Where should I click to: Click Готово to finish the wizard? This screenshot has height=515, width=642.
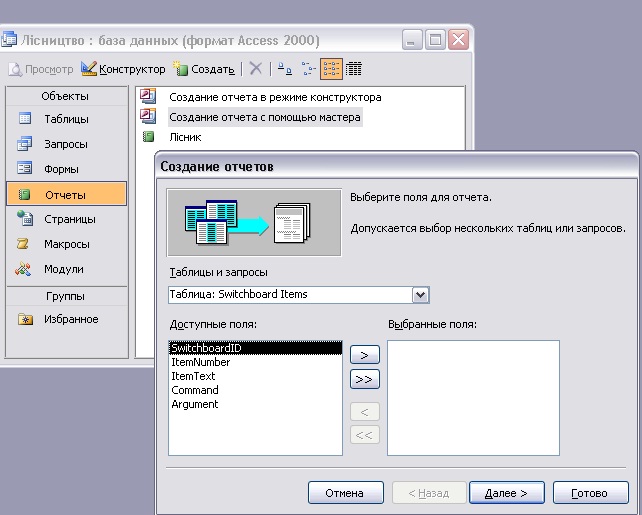(x=590, y=492)
